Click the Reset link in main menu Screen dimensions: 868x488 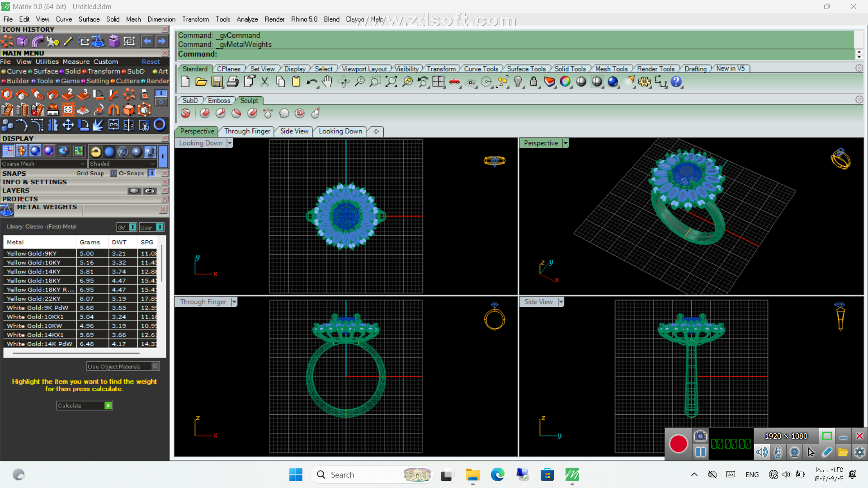[151, 62]
